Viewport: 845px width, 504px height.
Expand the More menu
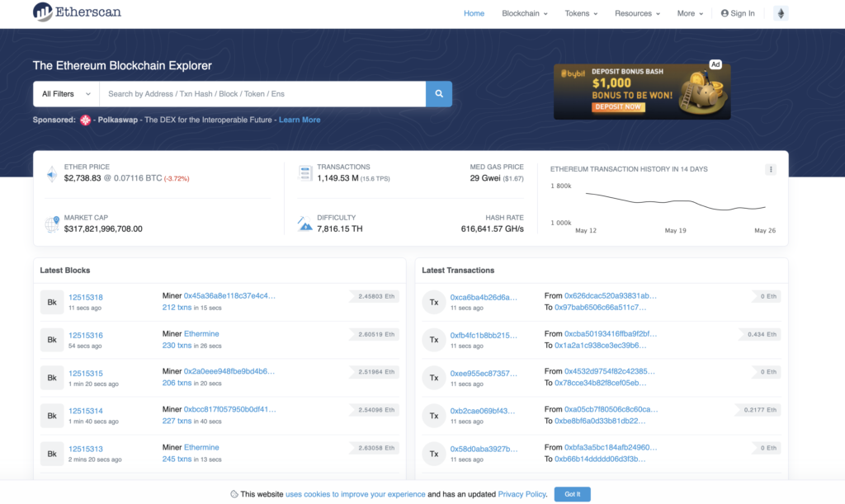click(690, 13)
